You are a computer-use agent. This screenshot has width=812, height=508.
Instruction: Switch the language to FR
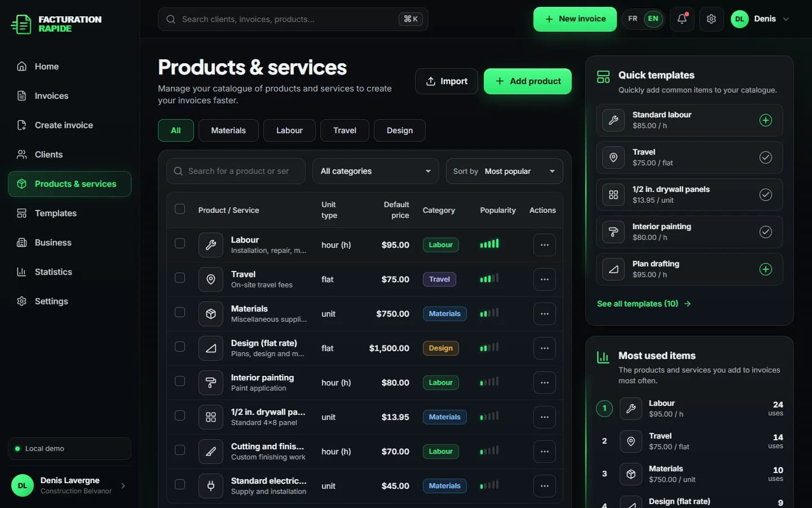[x=633, y=19]
